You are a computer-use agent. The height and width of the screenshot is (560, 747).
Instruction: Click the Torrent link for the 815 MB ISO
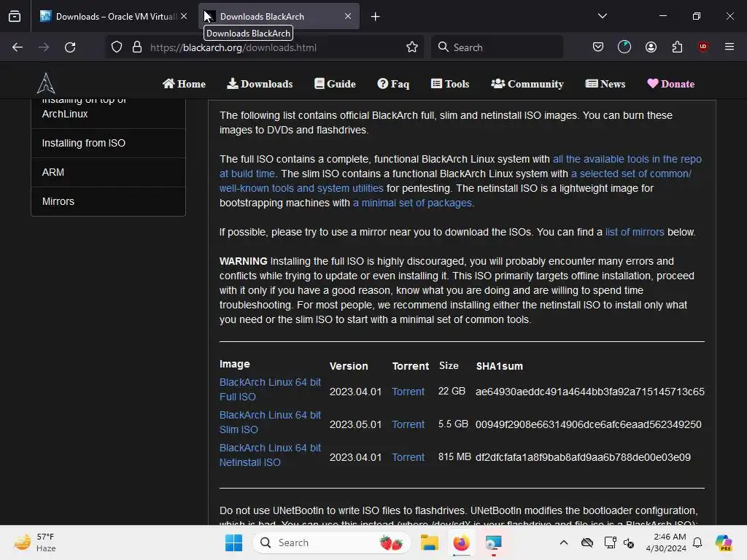408,457
